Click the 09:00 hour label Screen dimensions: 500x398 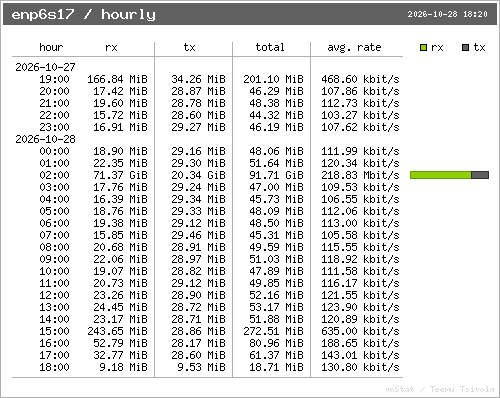(x=54, y=259)
